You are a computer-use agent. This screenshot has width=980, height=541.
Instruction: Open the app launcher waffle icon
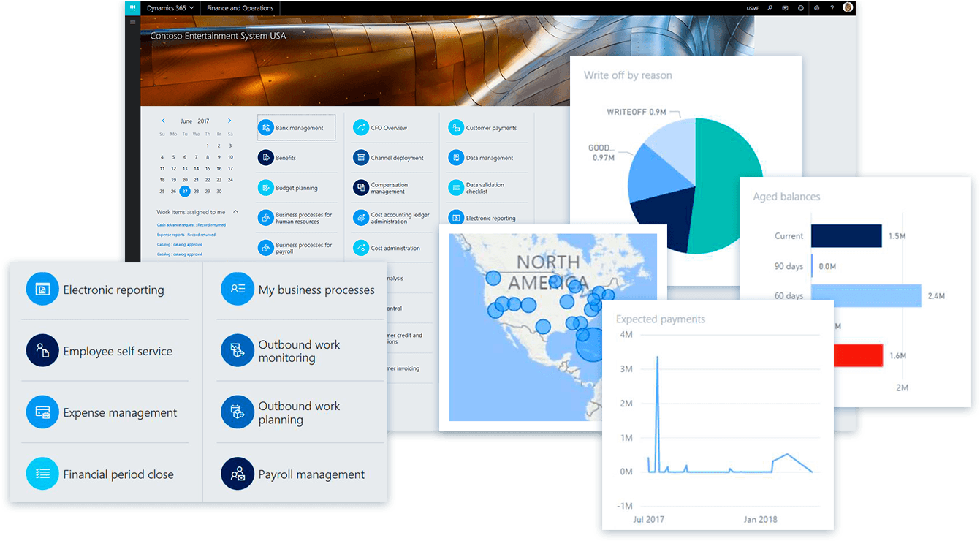(132, 8)
